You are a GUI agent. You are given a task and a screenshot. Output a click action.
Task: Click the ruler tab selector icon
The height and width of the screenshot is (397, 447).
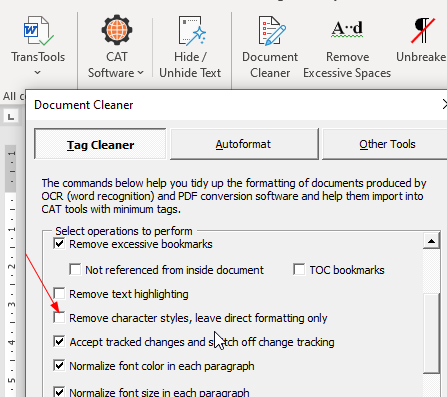(x=11, y=117)
